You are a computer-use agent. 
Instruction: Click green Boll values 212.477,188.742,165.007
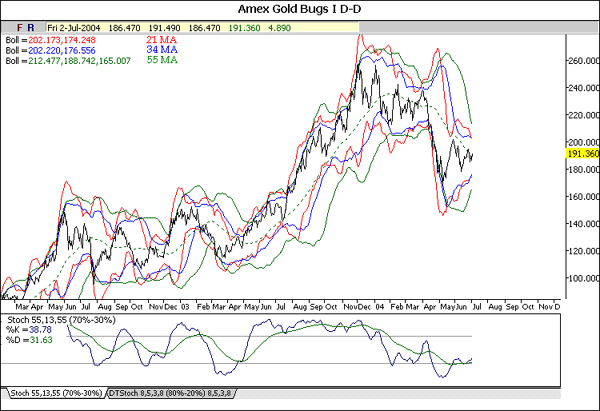pyautogui.click(x=80, y=61)
